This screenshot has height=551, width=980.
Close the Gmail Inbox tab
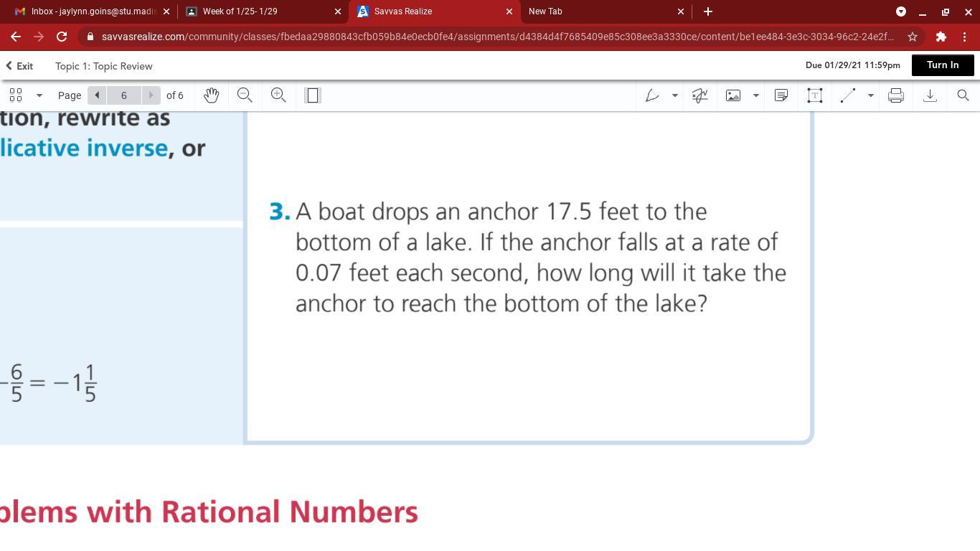click(166, 11)
